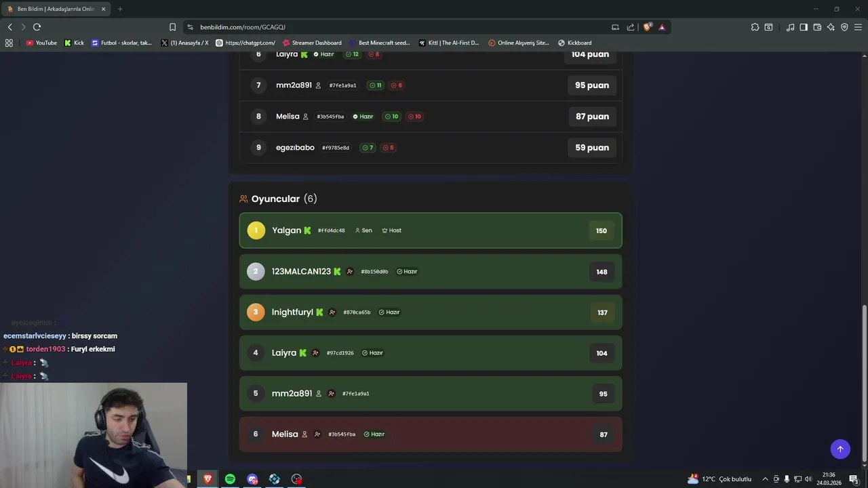
Task: Open the extensions puzzle icon
Action: coord(755,27)
